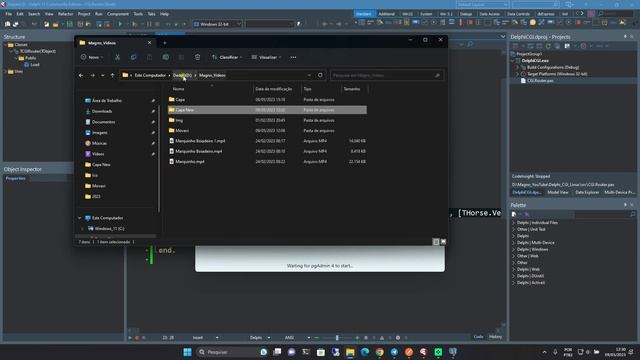Open Delphi Edit menu
Viewport: 640px width, 360px height.
[x=20, y=14]
